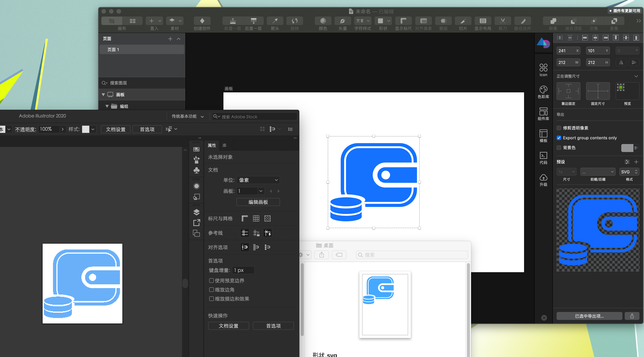The image size is (644, 357).
Task: Switch to the 库 tab in Illustrator
Action: click(x=225, y=145)
